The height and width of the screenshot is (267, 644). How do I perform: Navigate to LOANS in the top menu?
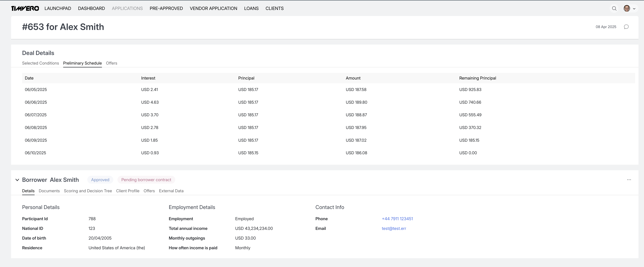pyautogui.click(x=251, y=8)
